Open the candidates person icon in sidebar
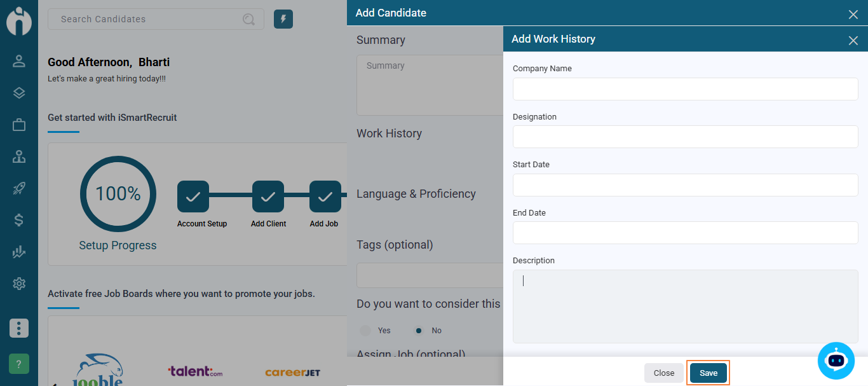This screenshot has height=386, width=868. point(19,61)
